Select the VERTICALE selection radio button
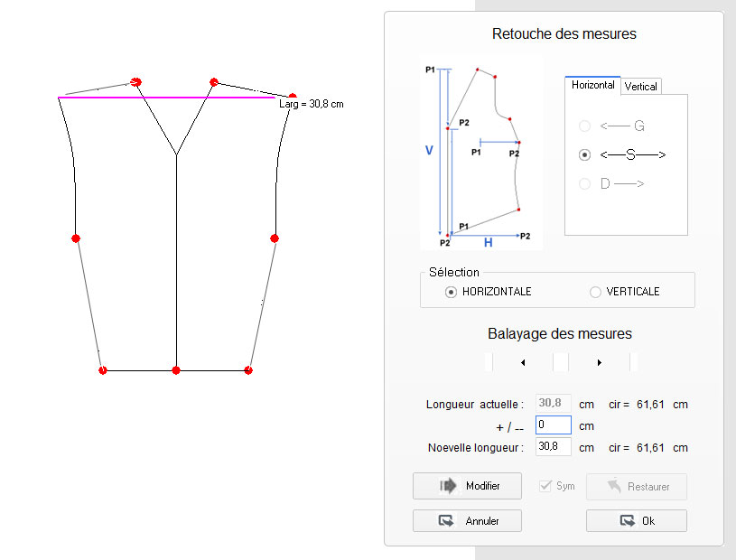The image size is (736, 560). 595,292
